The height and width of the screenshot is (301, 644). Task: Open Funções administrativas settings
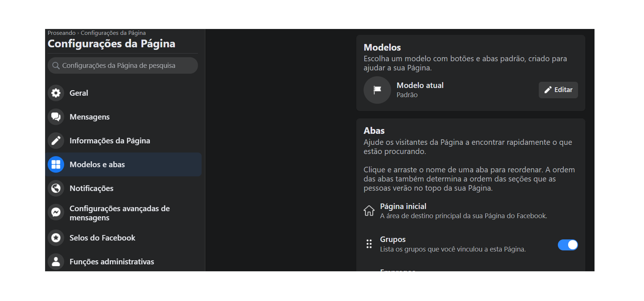coord(123,261)
